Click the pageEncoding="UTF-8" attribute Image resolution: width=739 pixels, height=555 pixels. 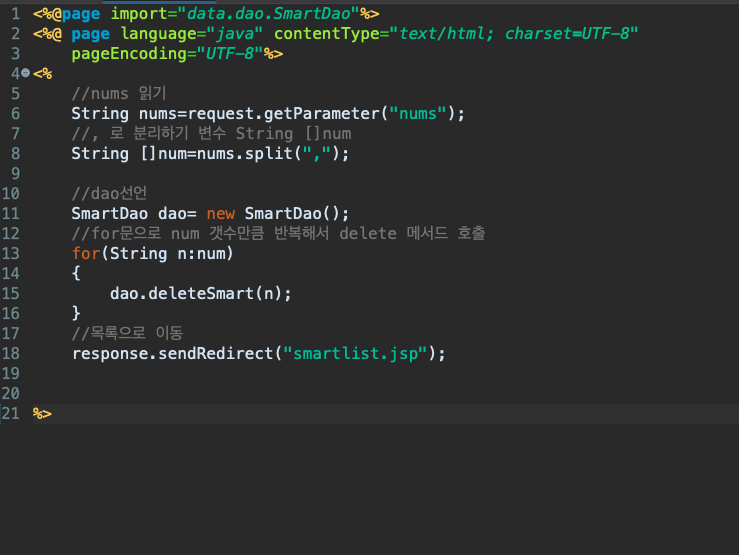pos(167,54)
